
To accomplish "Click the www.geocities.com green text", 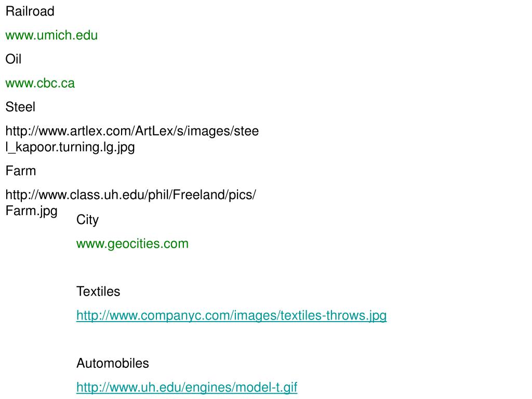I will pyautogui.click(x=132, y=244).
